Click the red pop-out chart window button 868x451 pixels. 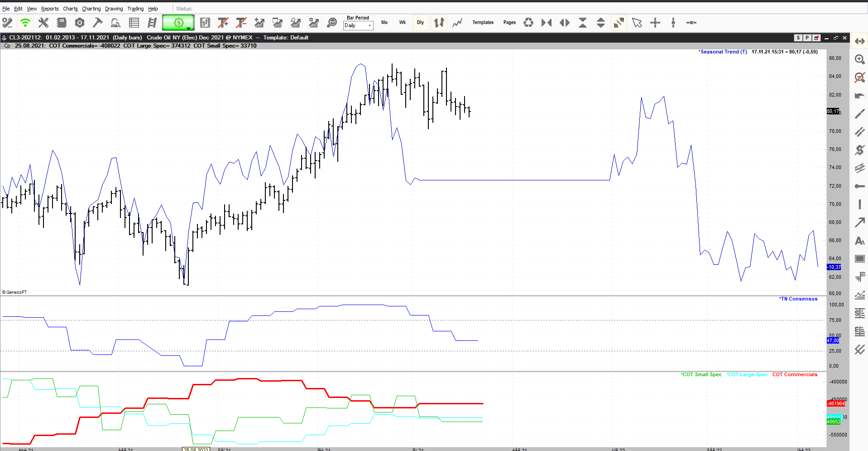click(x=816, y=38)
